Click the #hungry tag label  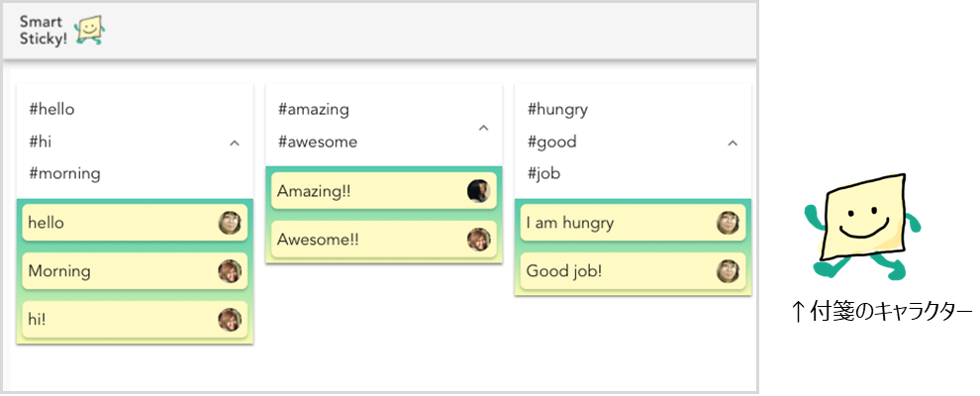[x=557, y=110]
